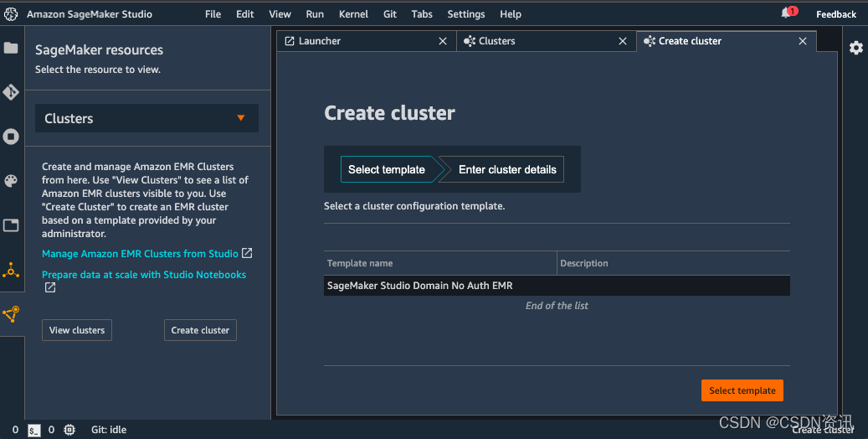Screen dimensions: 868x439
Task: Click the orange Select template button
Action: click(742, 390)
